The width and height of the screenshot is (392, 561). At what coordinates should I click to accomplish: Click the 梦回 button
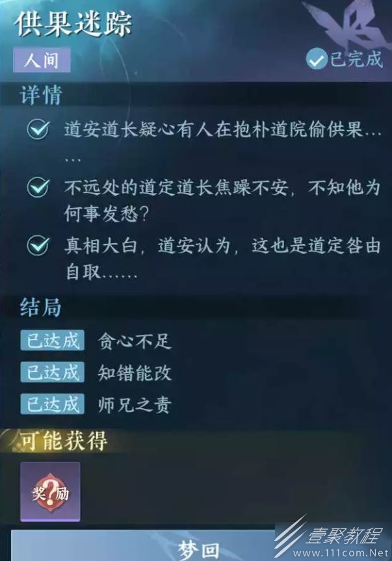click(x=198, y=547)
